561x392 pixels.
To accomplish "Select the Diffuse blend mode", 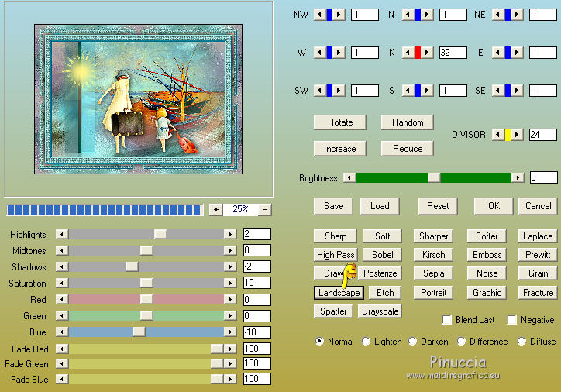I will [521, 341].
